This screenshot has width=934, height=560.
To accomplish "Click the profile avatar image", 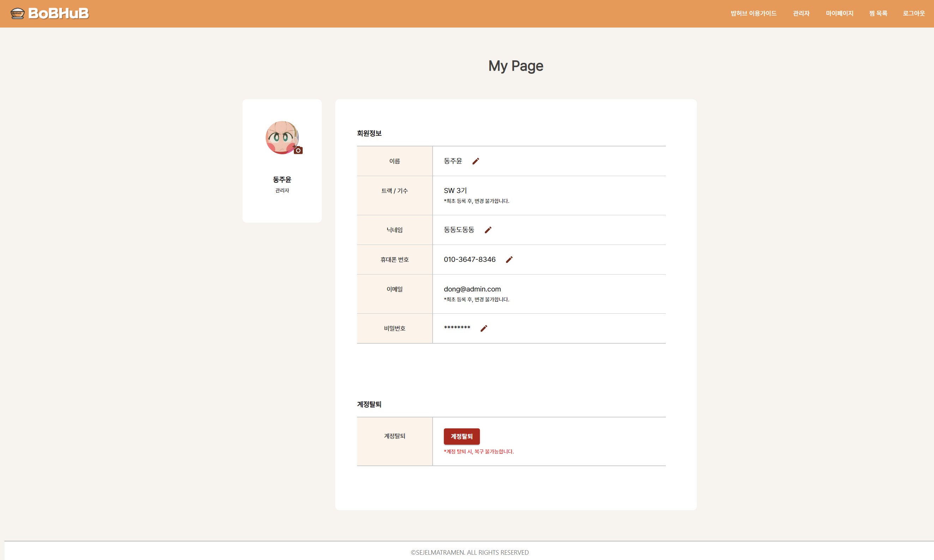I will (x=282, y=137).
